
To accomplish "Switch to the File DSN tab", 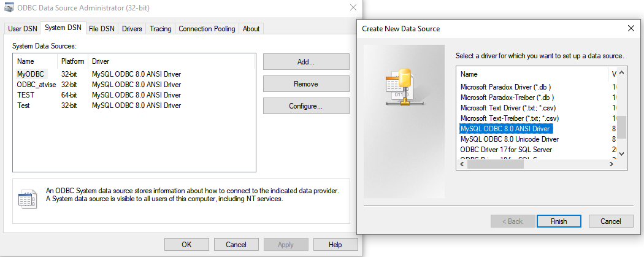I will (101, 29).
